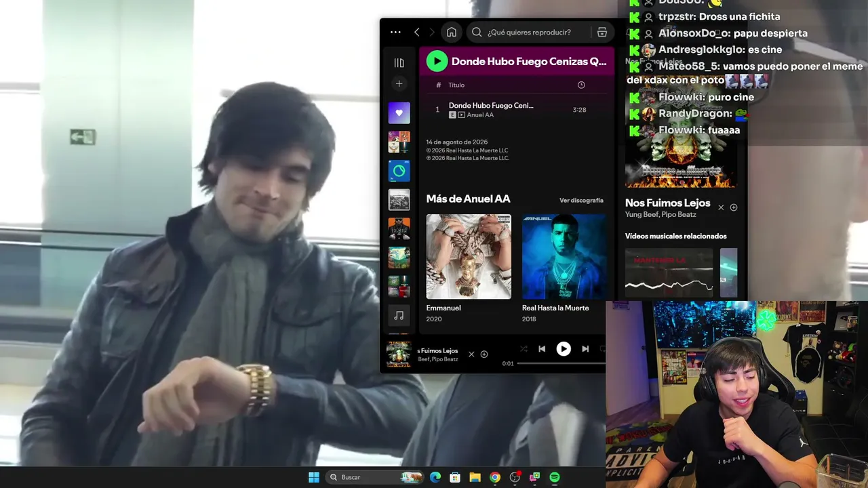Skip to the previous track
Screen dimensions: 868x488
pyautogui.click(x=542, y=349)
